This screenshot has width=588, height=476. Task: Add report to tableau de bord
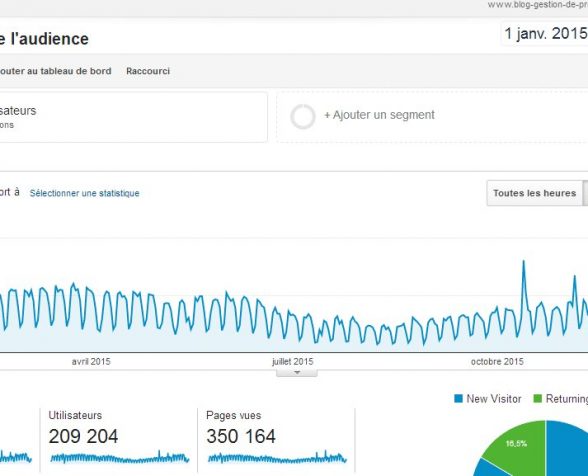click(56, 71)
